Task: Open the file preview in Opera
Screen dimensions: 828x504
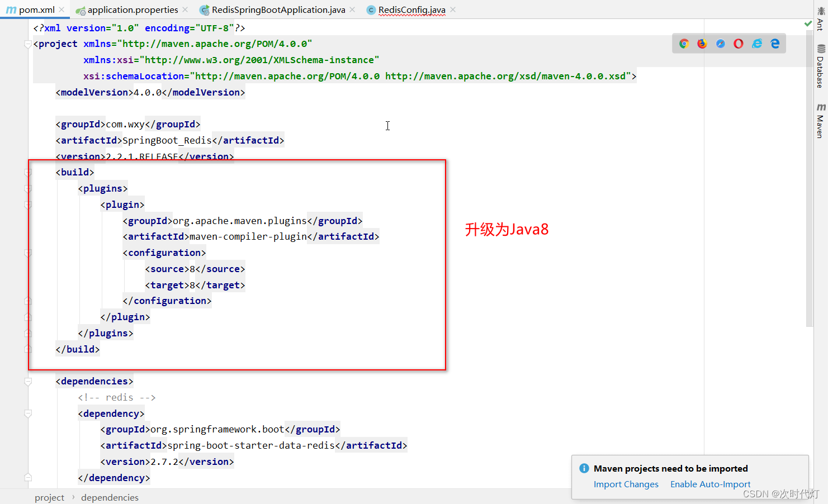Action: click(738, 43)
